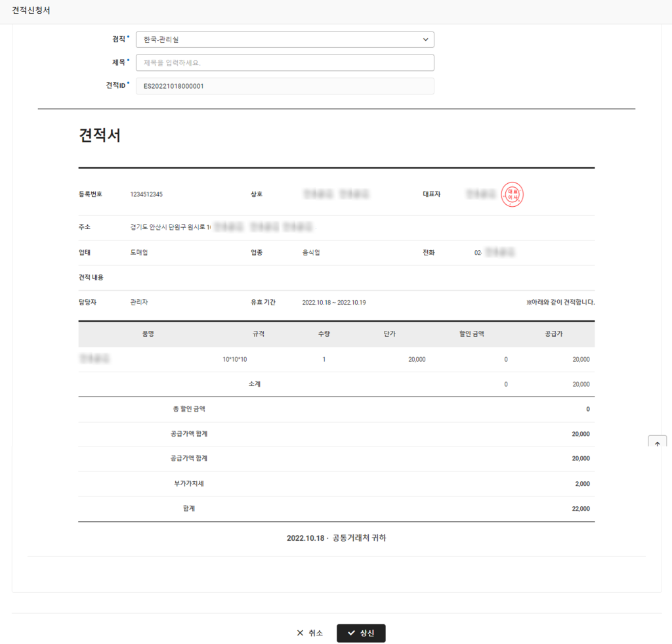The width and height of the screenshot is (672, 644).
Task: Click the 10*10*10 specification cell
Action: click(x=235, y=360)
